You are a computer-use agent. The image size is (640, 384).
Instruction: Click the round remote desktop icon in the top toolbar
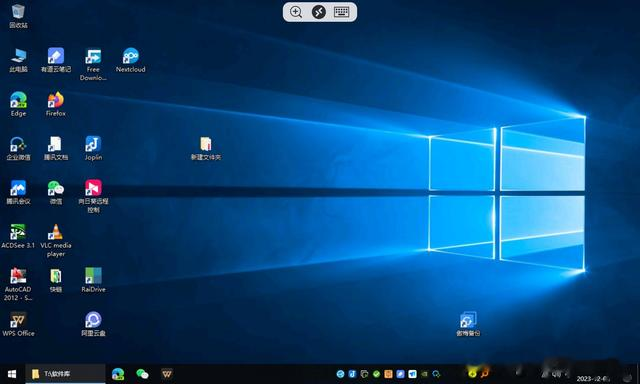click(x=319, y=12)
